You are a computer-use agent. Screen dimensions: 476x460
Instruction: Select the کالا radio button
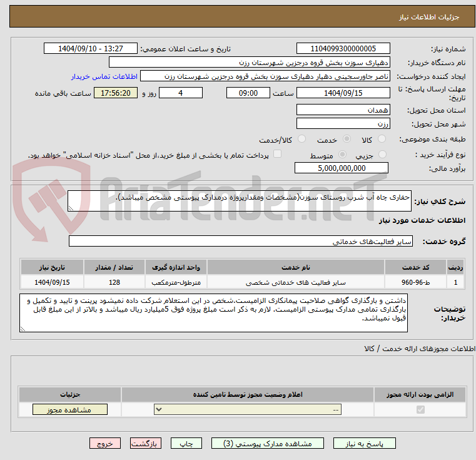382,139
